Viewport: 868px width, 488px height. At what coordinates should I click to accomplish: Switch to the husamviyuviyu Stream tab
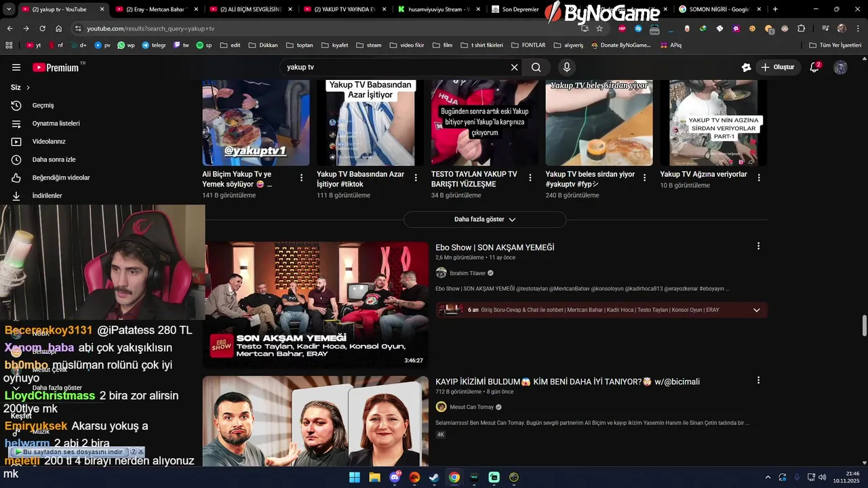(x=438, y=9)
